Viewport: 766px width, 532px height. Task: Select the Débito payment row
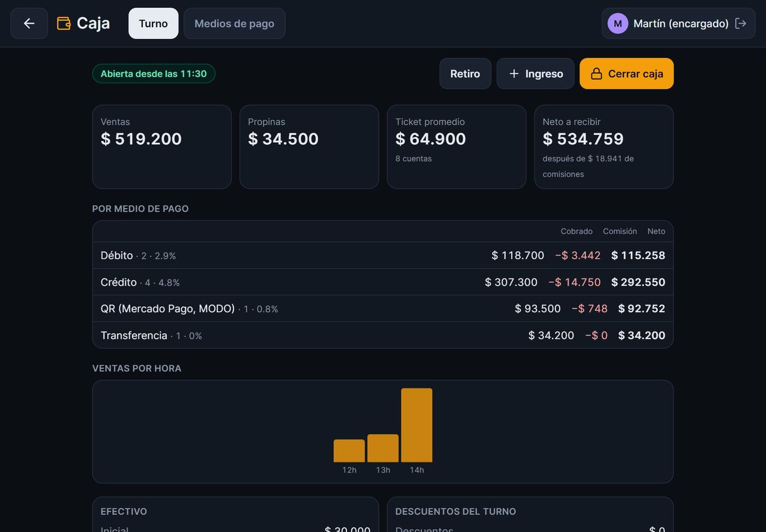click(x=383, y=255)
